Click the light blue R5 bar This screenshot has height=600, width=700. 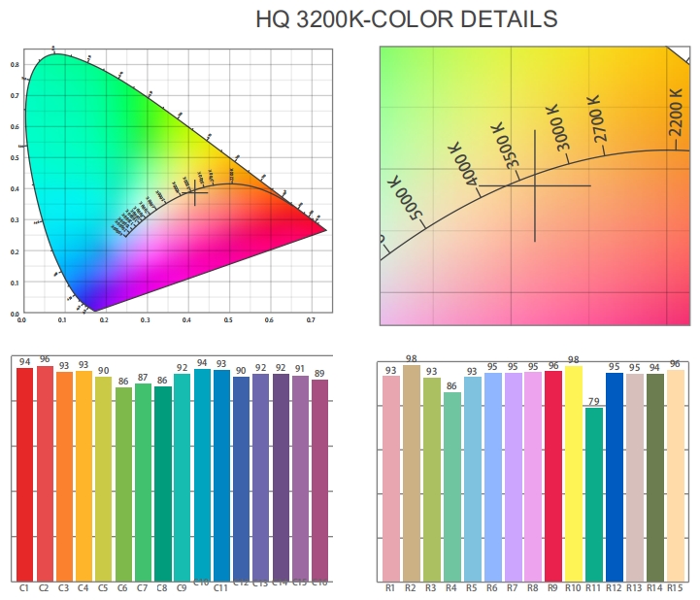473,479
